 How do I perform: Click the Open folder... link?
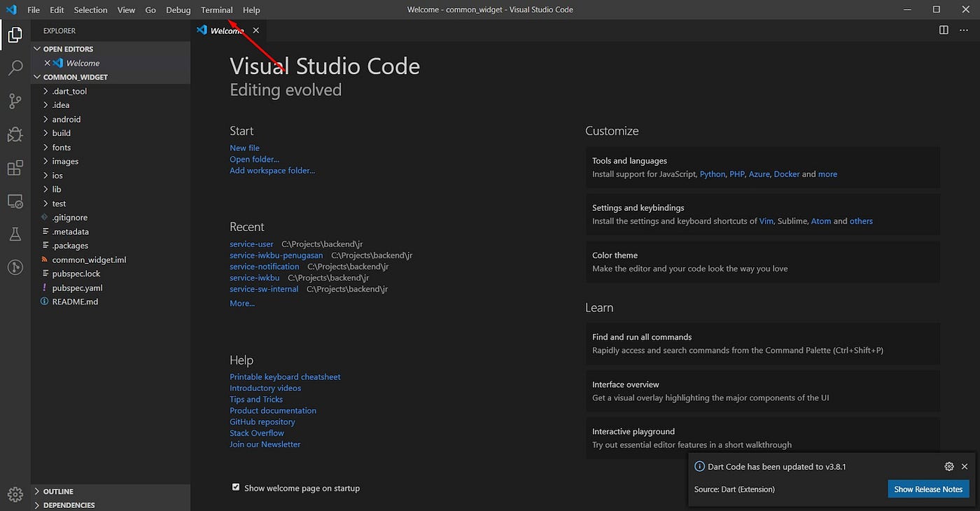254,159
